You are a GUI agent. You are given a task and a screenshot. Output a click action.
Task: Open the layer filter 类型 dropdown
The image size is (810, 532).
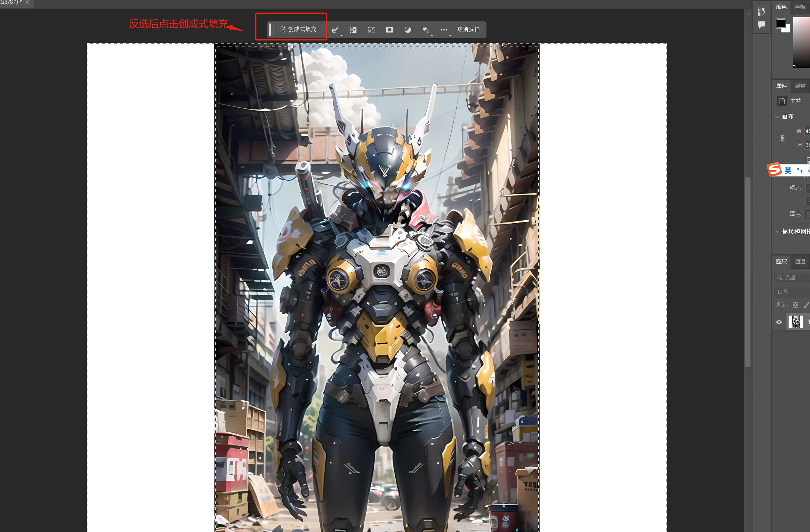pos(792,277)
